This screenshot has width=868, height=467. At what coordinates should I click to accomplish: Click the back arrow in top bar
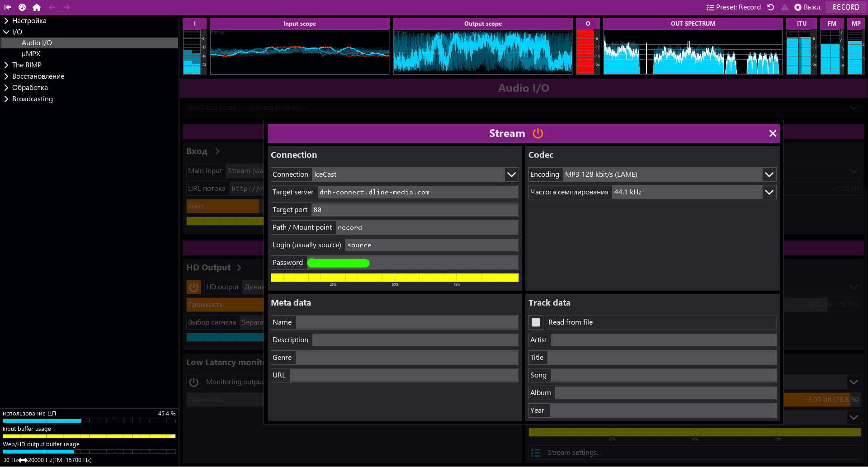tap(52, 7)
